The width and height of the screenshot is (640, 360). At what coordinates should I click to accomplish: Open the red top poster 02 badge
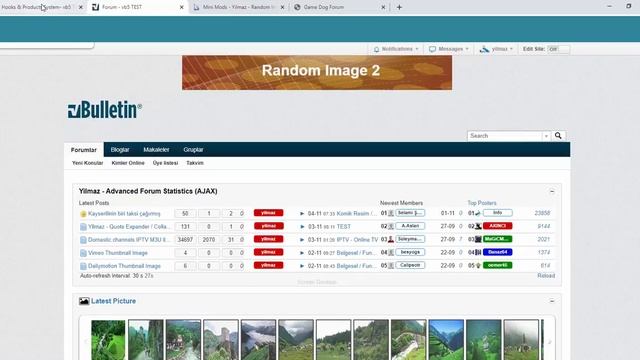(498, 226)
